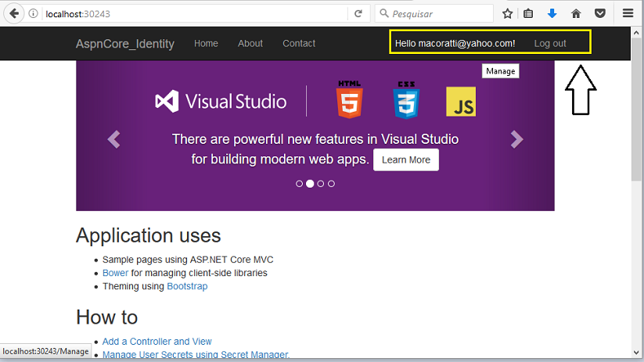Open Contact in the navbar
The image size is (644, 362).
[299, 44]
